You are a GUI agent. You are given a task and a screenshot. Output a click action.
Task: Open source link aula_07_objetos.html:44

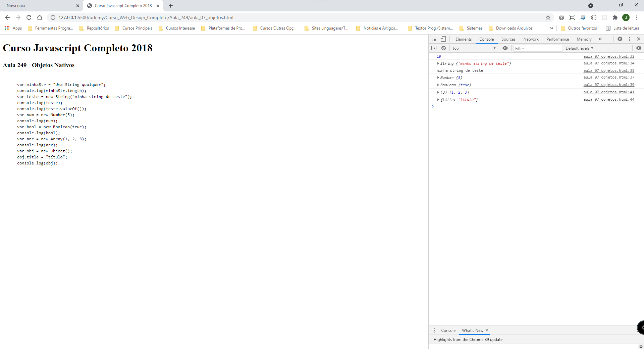tap(609, 99)
